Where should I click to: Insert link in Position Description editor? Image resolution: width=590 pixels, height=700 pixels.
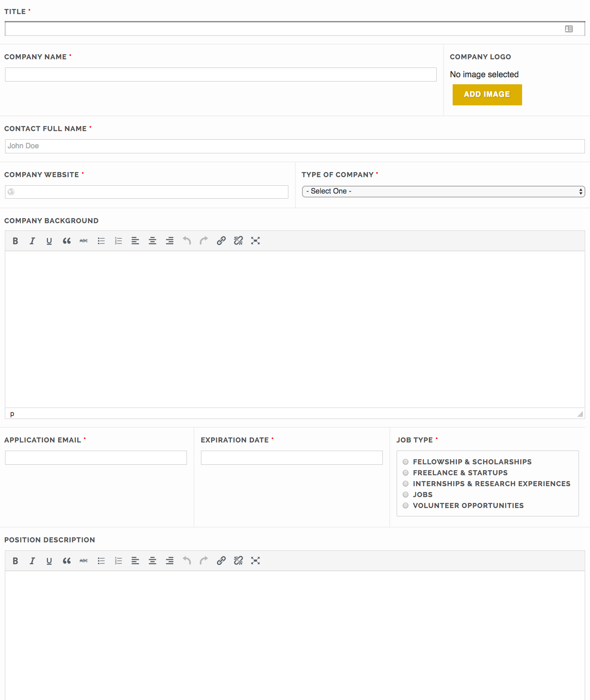[x=221, y=561]
